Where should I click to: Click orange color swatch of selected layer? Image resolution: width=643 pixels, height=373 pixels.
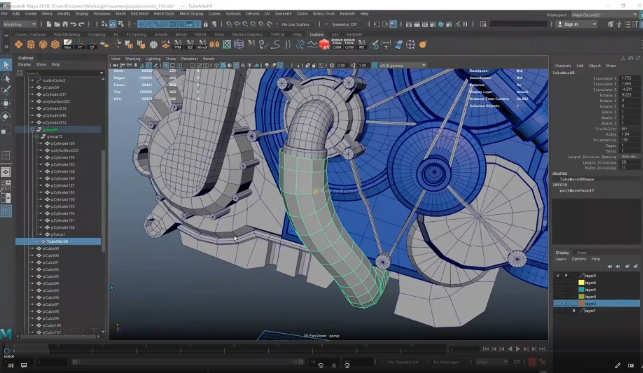581,303
